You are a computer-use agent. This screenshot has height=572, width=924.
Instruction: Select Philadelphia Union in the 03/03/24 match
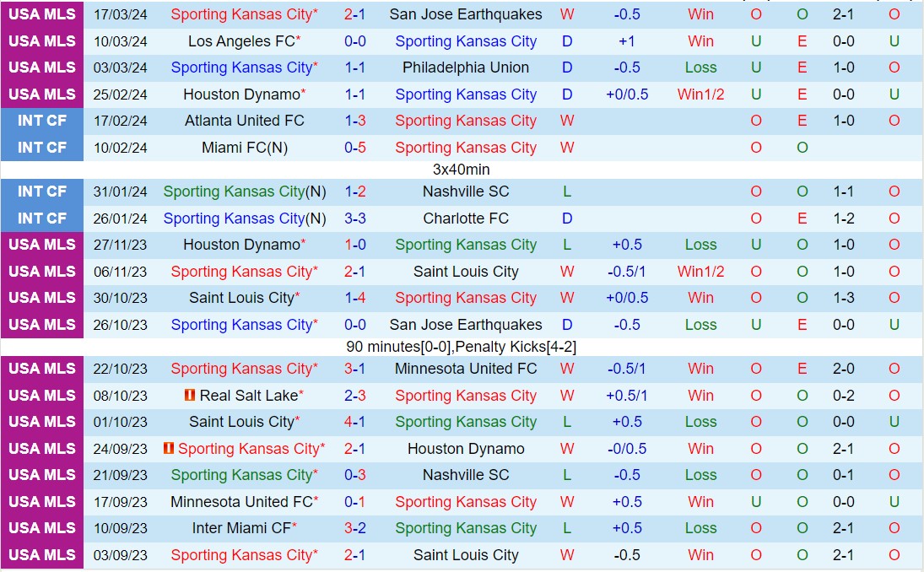pos(466,67)
